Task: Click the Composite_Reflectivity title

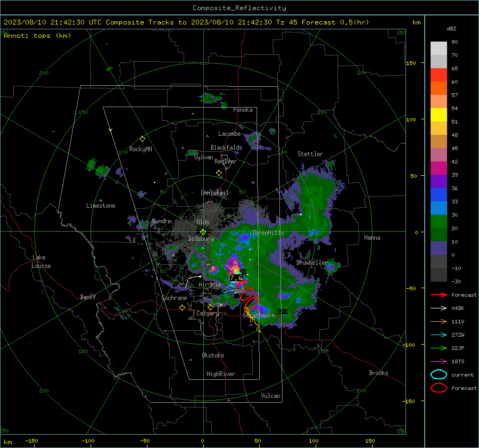Action: 240,8
